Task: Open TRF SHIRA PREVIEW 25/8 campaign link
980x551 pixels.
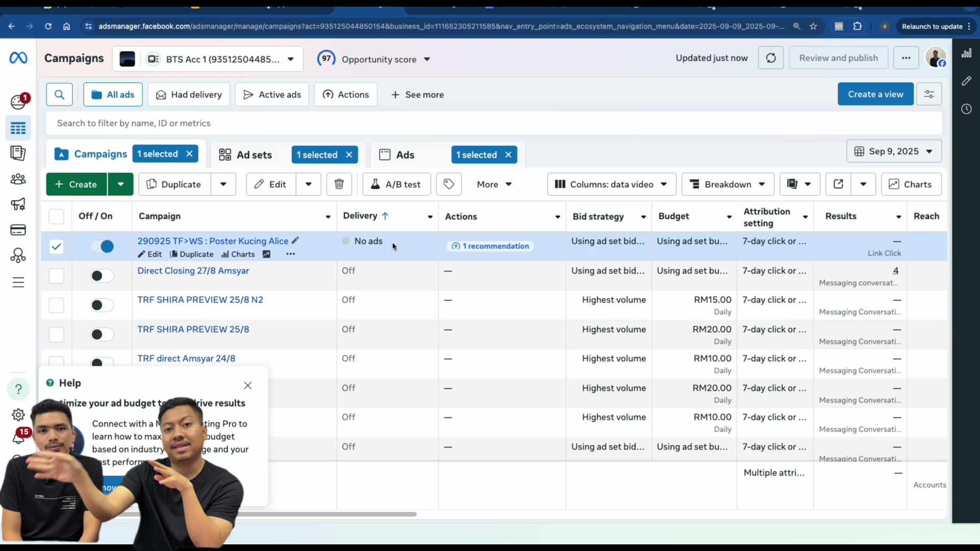Action: tap(193, 329)
